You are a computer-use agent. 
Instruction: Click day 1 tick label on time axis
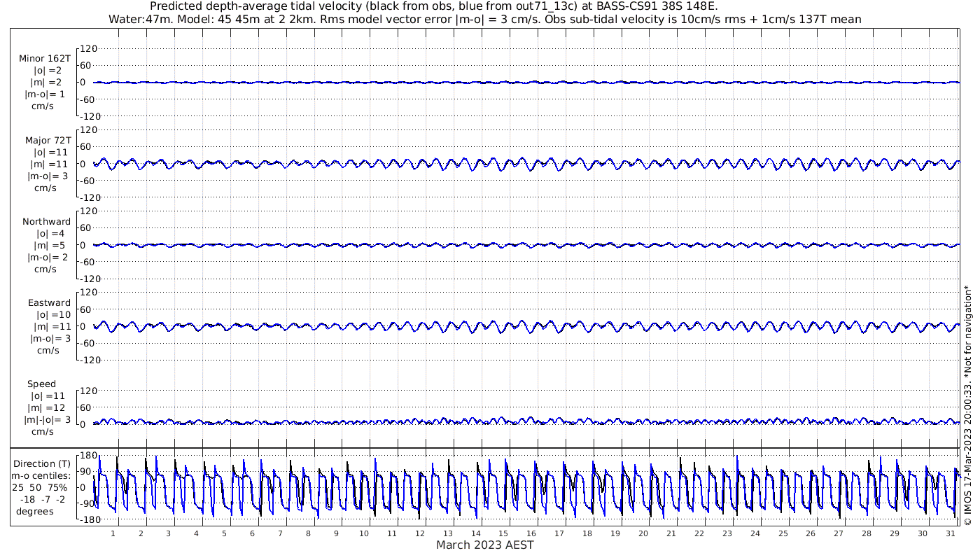(113, 533)
